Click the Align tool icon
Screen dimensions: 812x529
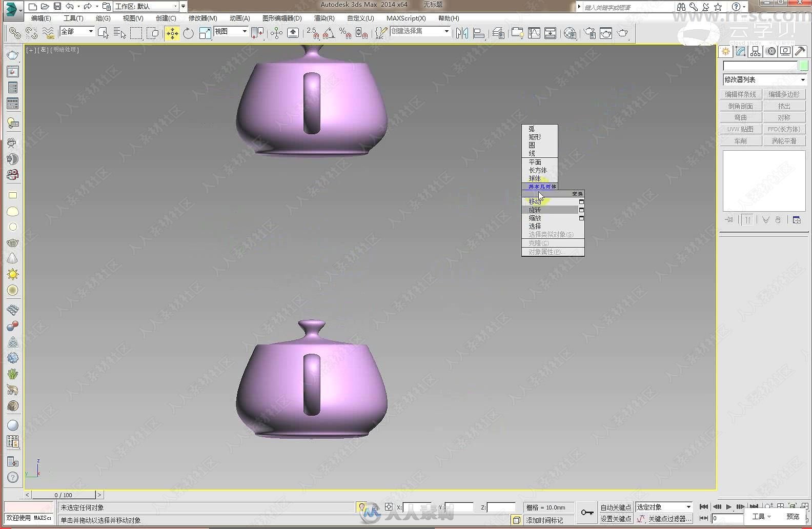[x=479, y=33]
